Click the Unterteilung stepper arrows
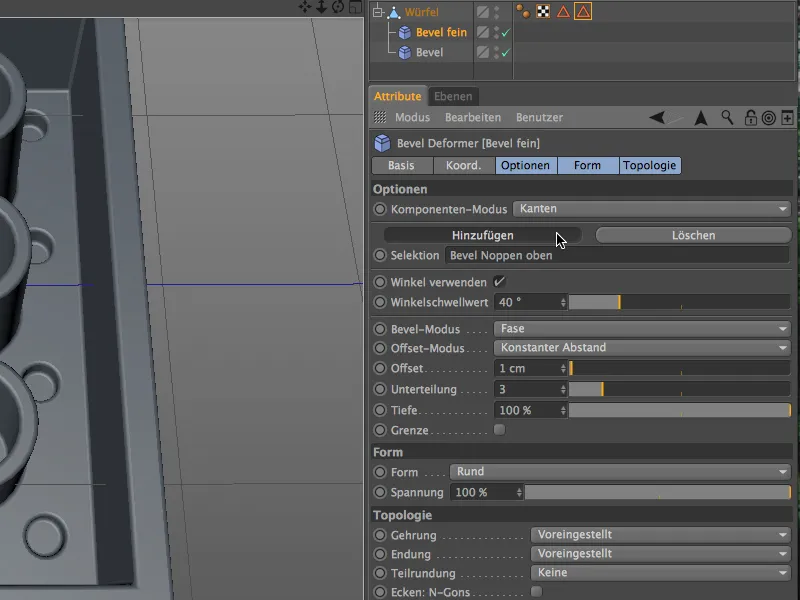This screenshot has width=800, height=600. (563, 389)
